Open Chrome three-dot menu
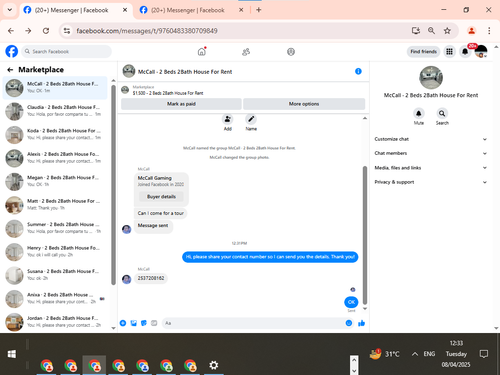Viewport: 500px width, 375px height. pyautogui.click(x=489, y=31)
